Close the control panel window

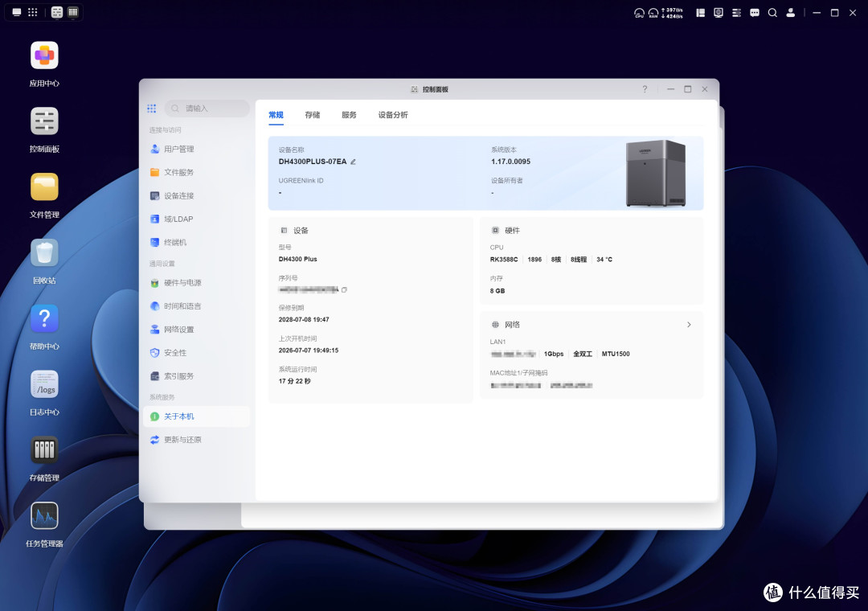click(705, 89)
